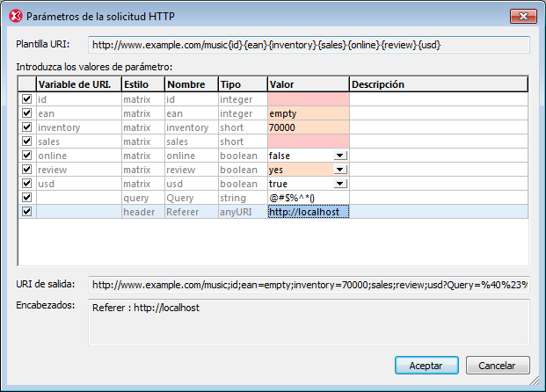Screen dimensions: 546x392
Task: Toggle the ean parameter checkbox
Action: pos(26,113)
